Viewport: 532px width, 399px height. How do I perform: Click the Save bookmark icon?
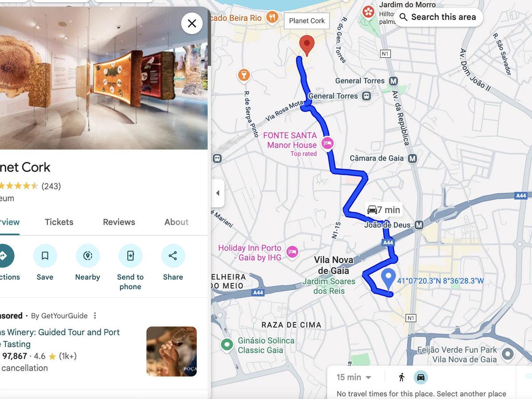tap(45, 256)
